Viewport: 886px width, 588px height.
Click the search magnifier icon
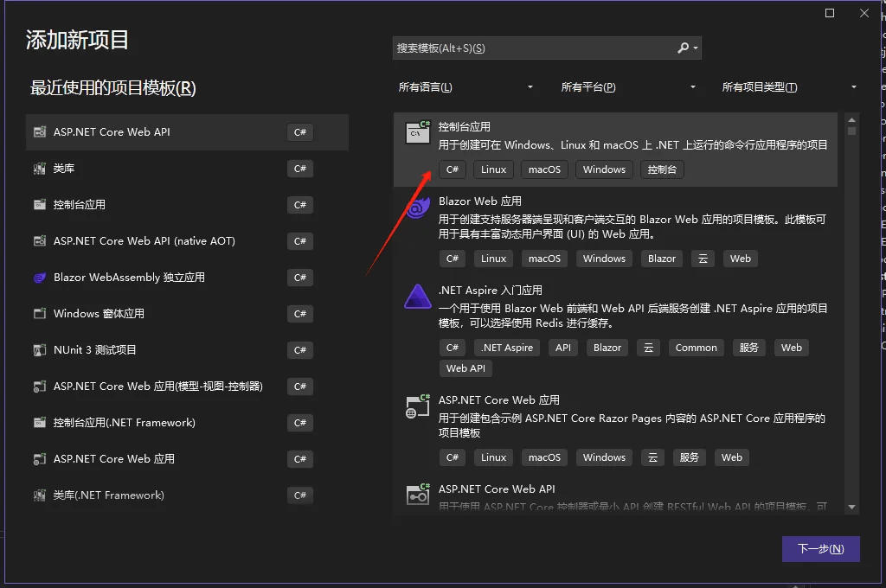(684, 48)
